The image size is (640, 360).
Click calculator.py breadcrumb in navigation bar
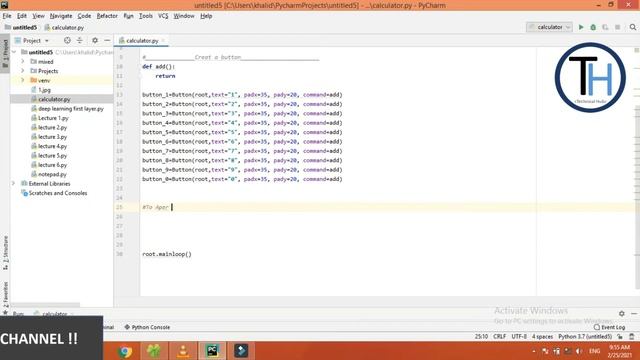[64, 27]
